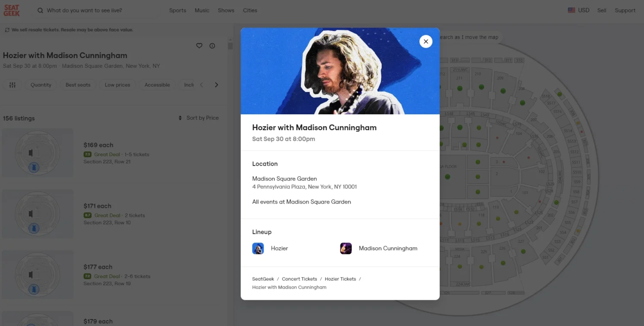This screenshot has height=326, width=644.
Task: Click the listings panel scrollbar
Action: [x=231, y=46]
